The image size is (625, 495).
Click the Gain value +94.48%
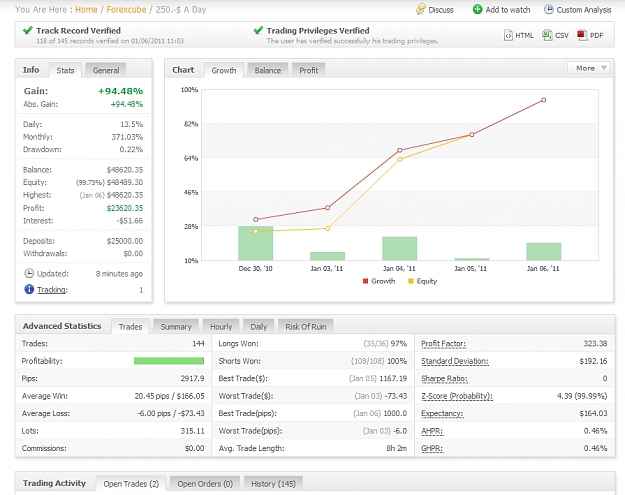coord(120,91)
